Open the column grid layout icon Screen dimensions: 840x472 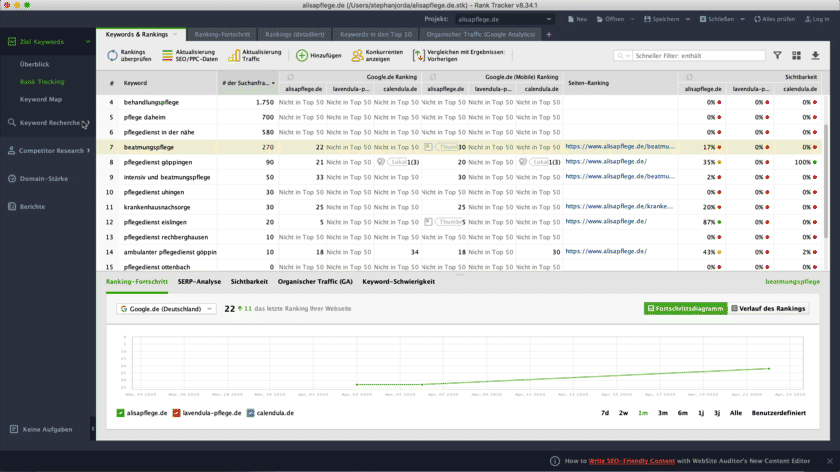point(797,55)
